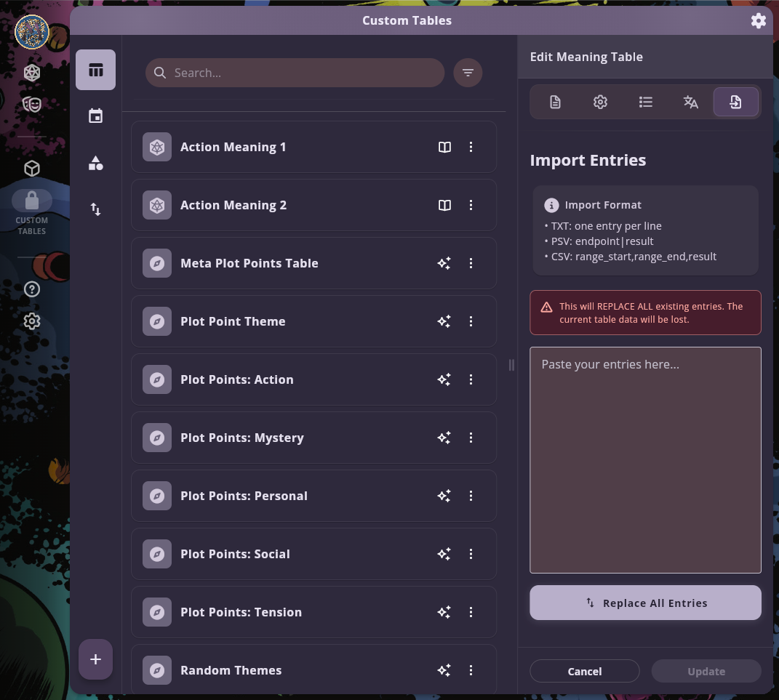Select the Plot Points: Social table row
Image resolution: width=779 pixels, height=700 pixels.
[x=313, y=554]
